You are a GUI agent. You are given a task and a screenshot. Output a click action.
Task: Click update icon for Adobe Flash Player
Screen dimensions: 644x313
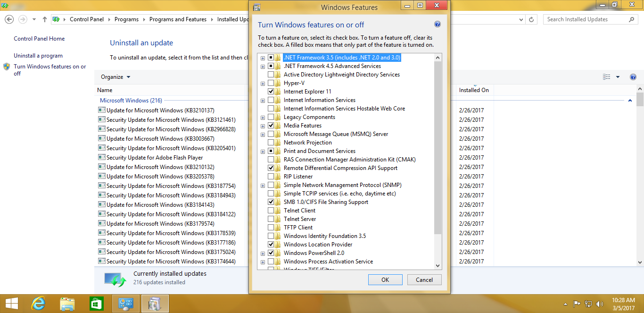(x=101, y=157)
